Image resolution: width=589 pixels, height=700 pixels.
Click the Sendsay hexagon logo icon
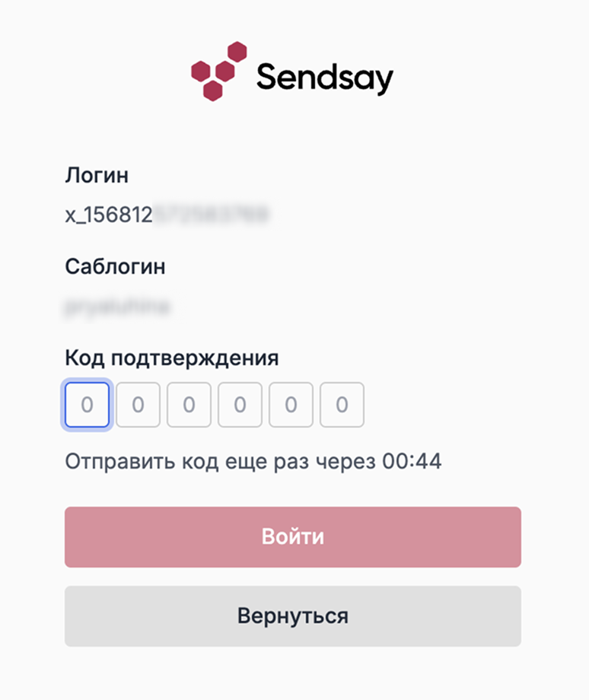218,74
